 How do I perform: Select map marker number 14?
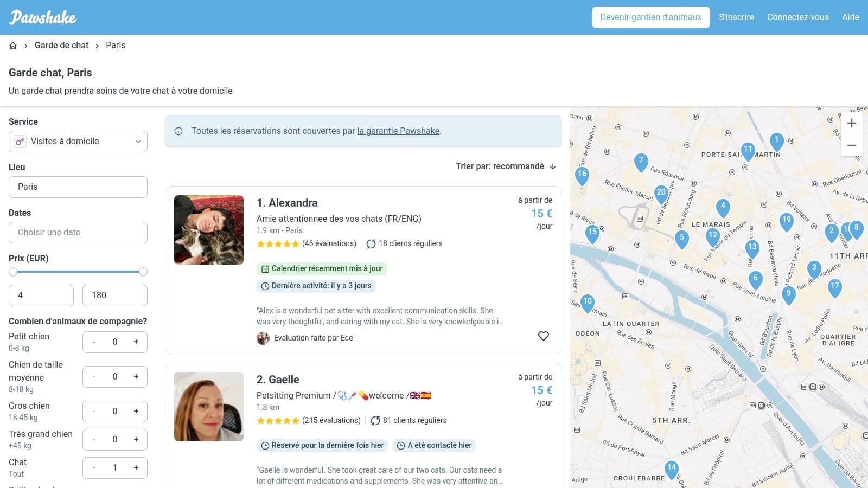671,468
